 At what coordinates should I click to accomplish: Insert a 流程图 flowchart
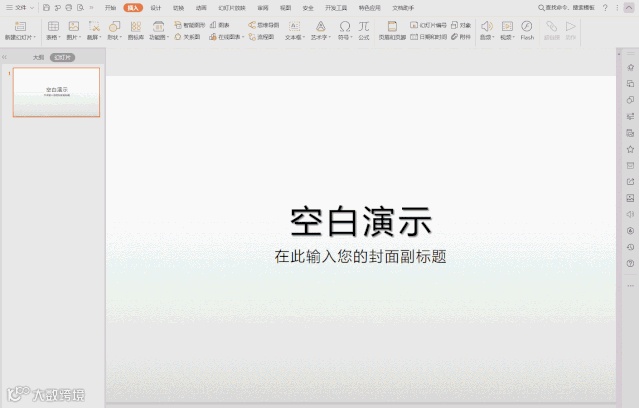click(261, 37)
